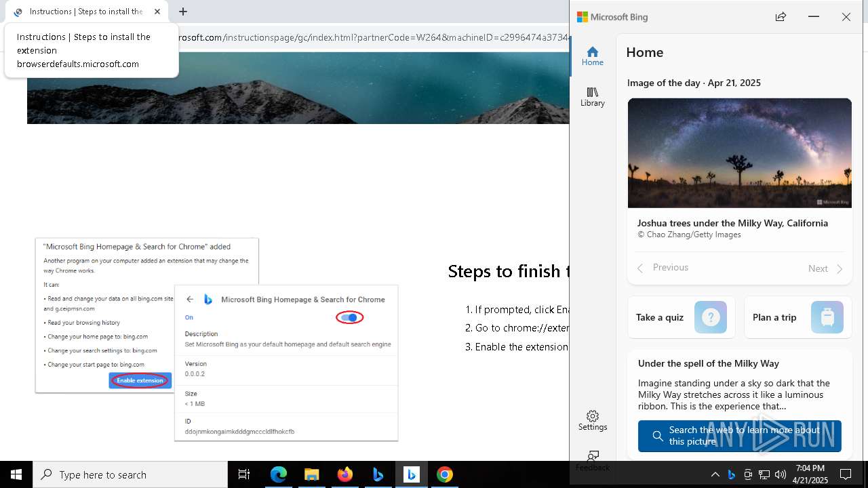This screenshot has height=488, width=868.
Task: Open Home in Microsoft Bing sidebar
Action: [592, 56]
